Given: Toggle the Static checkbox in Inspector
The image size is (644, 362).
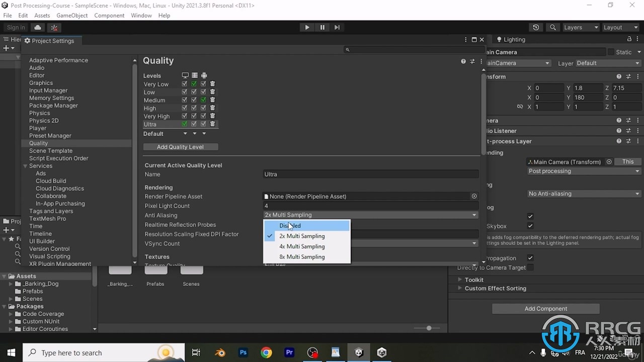Looking at the screenshot, I should pos(611,52).
